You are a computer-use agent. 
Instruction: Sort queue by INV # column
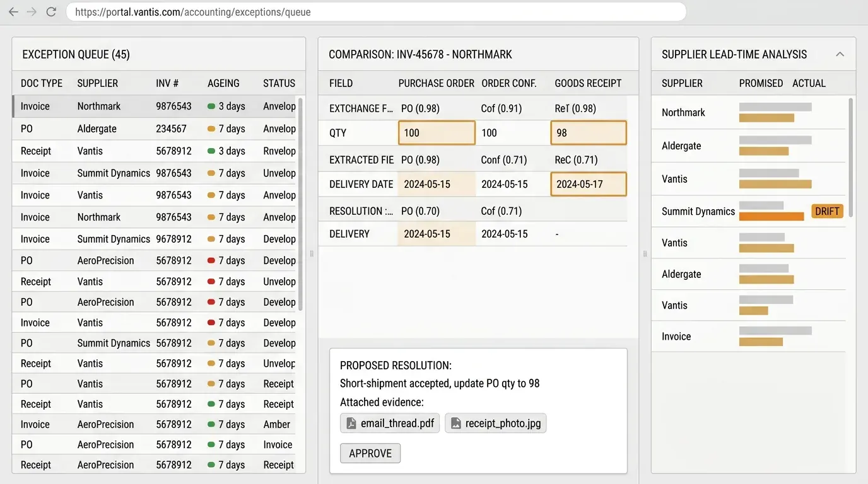(167, 83)
